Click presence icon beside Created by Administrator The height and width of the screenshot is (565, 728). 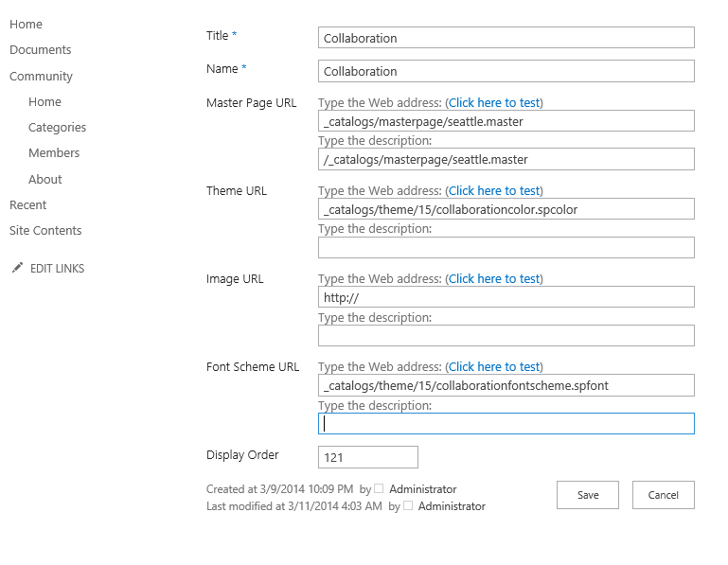(x=379, y=488)
